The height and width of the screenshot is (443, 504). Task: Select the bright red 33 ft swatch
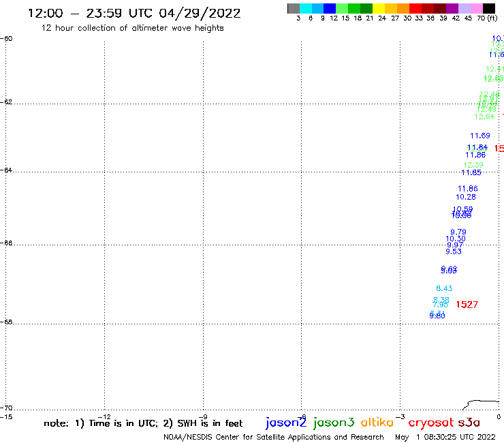click(415, 8)
